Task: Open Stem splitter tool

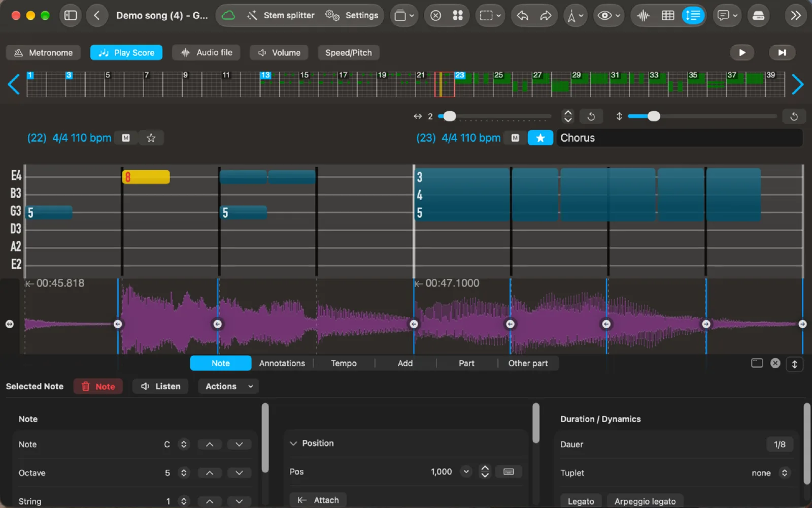Action: 281,15
